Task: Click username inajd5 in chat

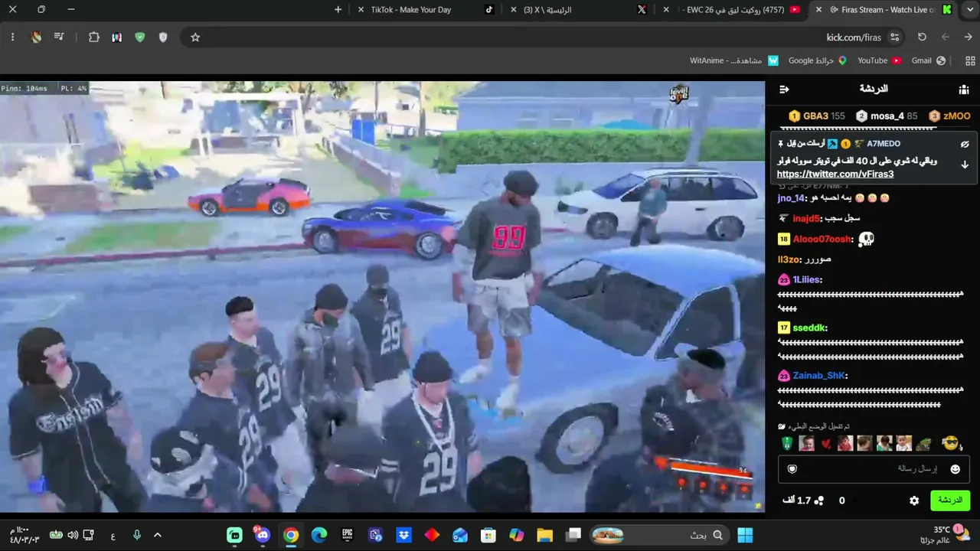Action: pos(808,218)
